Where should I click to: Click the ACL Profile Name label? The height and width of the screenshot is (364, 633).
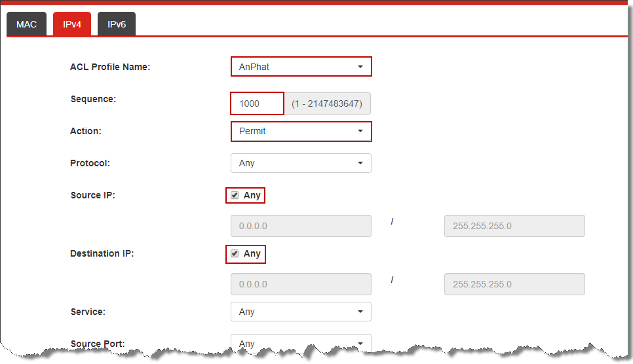click(110, 67)
